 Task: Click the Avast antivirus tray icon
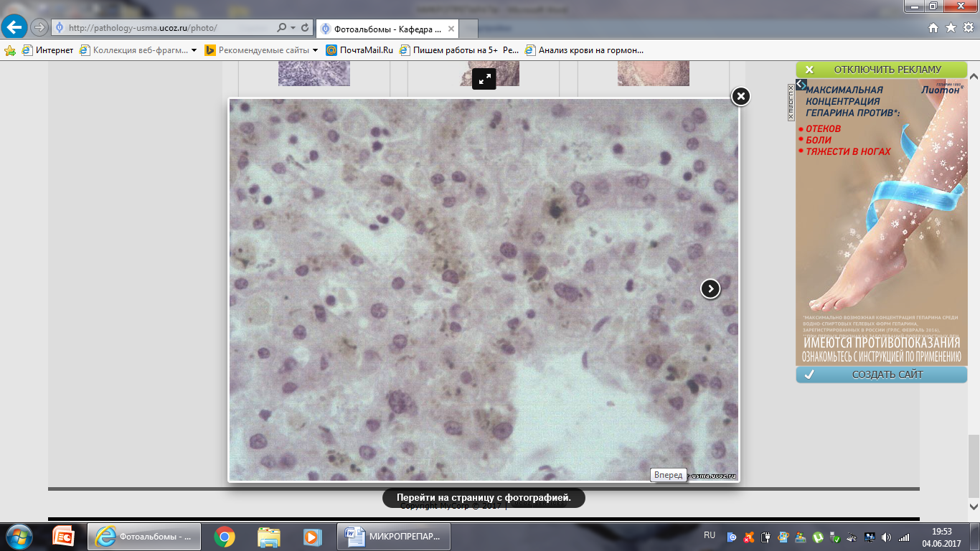tap(749, 537)
